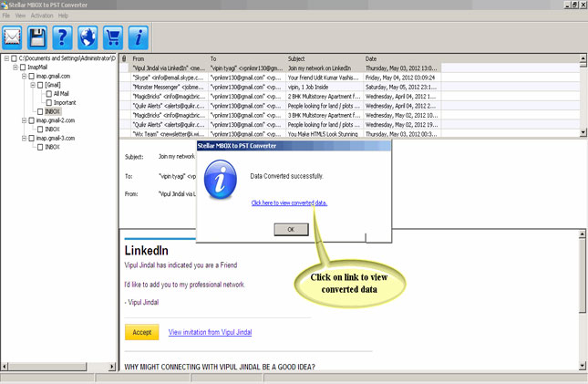Click the attachment paperclip column header
Screen dimensions: 588x384
pos(124,58)
